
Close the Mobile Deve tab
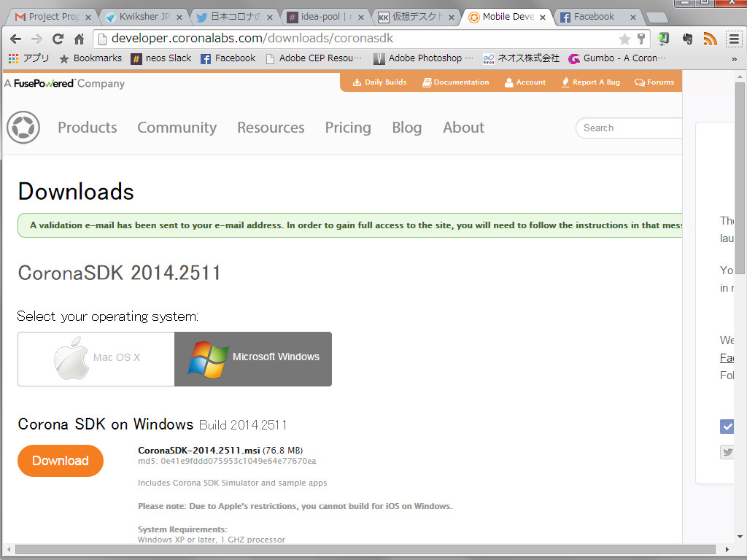[543, 17]
